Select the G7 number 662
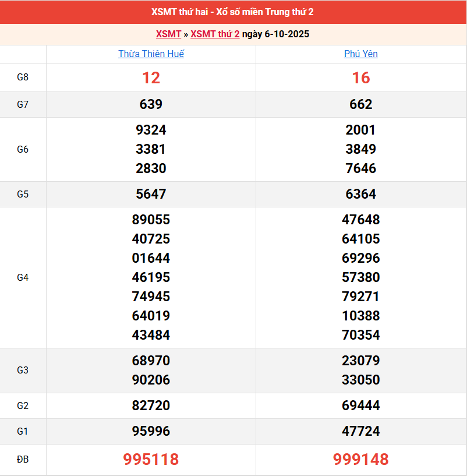This screenshot has width=467, height=476. click(361, 104)
